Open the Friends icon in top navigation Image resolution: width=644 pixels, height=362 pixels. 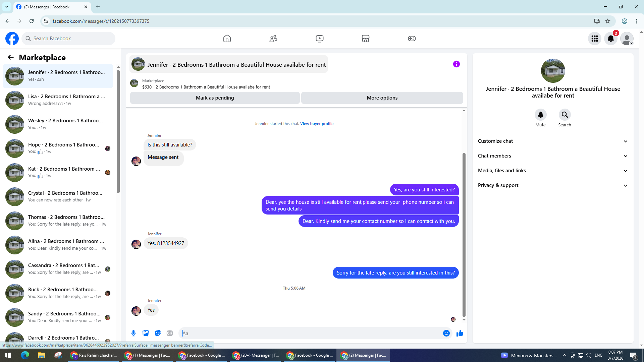click(273, 39)
